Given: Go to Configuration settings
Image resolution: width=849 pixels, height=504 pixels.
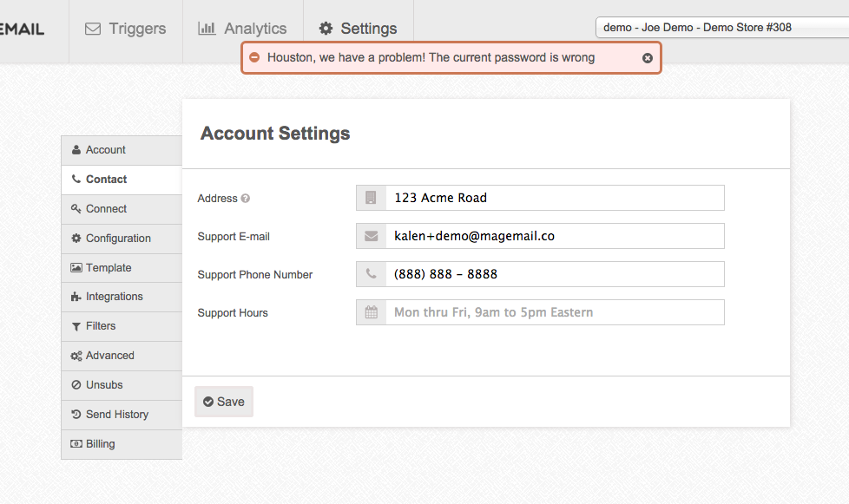Looking at the screenshot, I should tap(118, 239).
